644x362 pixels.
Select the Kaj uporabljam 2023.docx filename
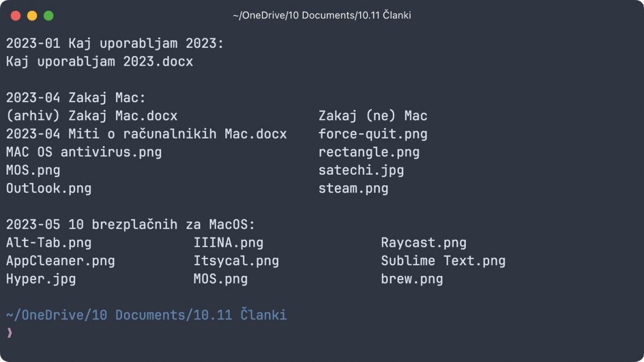pyautogui.click(x=99, y=62)
